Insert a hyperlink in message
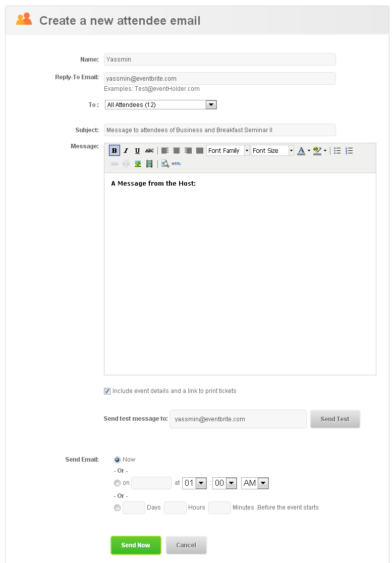Image resolution: width=392 pixels, height=563 pixels. point(114,164)
